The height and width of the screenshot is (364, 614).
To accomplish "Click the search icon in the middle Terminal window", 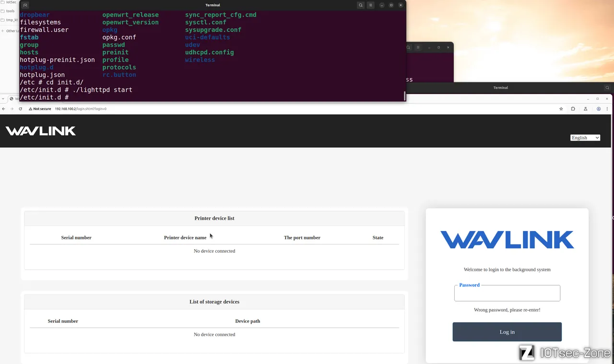I will (x=409, y=47).
